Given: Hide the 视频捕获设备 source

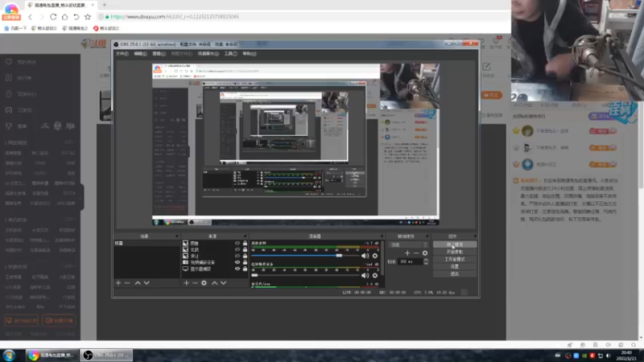Looking at the screenshot, I should pyautogui.click(x=237, y=262).
